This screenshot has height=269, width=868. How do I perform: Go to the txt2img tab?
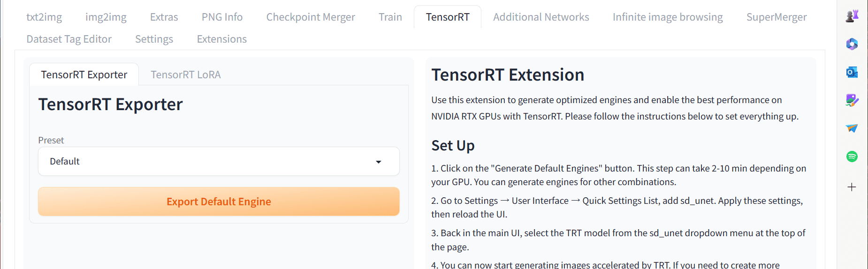point(44,17)
